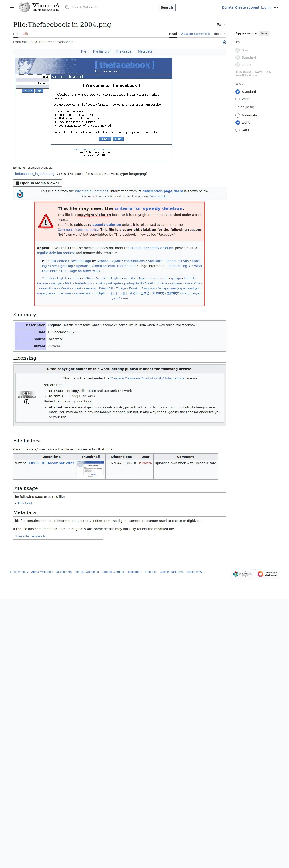Click Mobile view footer link

click(x=194, y=572)
